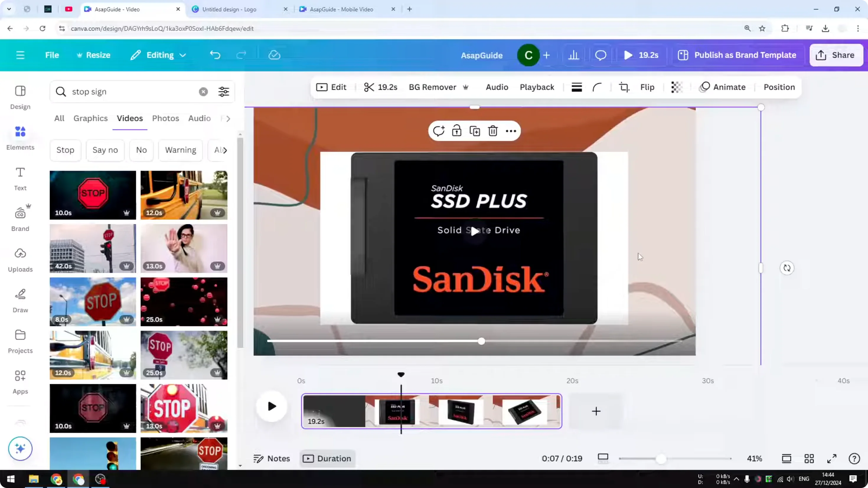Image resolution: width=868 pixels, height=488 pixels.
Task: Expand the video preview to full screen
Action: pyautogui.click(x=832, y=458)
